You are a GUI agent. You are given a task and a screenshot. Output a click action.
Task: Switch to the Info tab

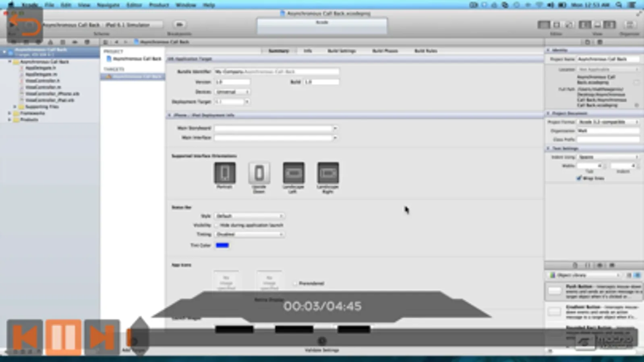(x=308, y=51)
